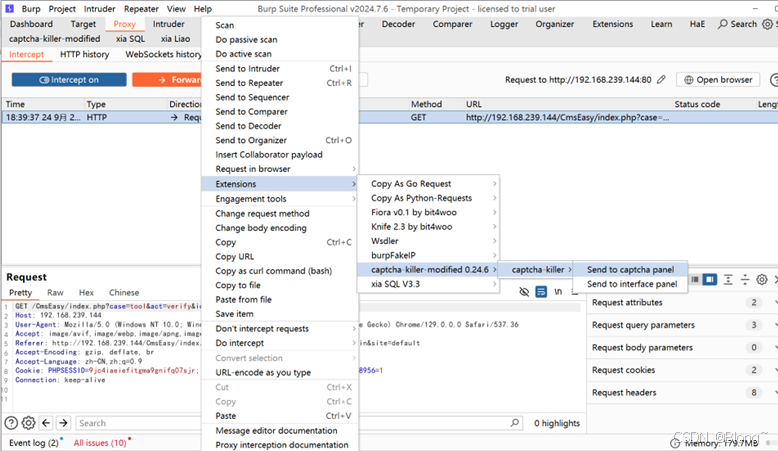Switch to HTTP history tab

[84, 55]
